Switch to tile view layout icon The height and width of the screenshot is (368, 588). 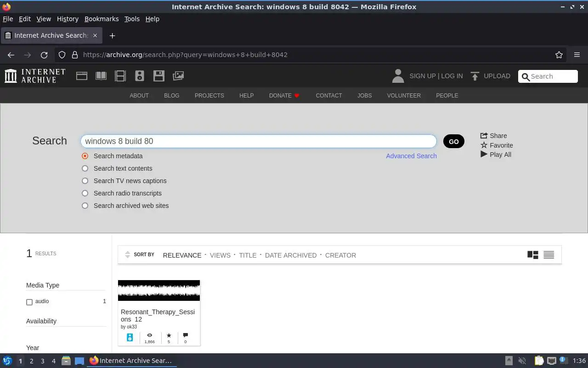(x=533, y=255)
